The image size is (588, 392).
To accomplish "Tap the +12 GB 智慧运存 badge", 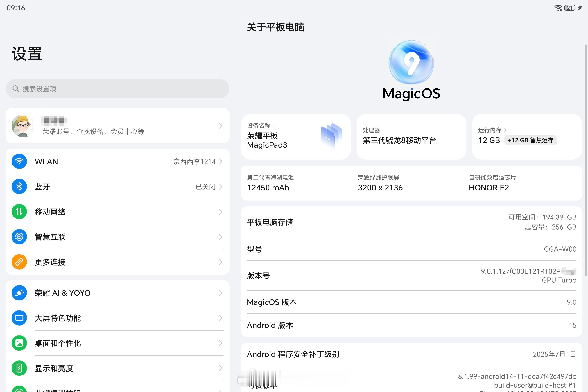I will pos(530,140).
